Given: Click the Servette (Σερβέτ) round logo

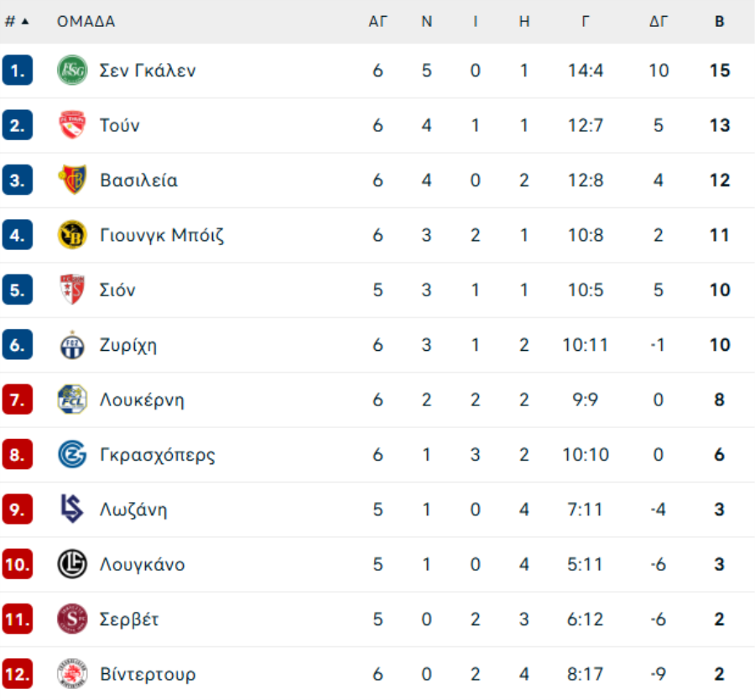Looking at the screenshot, I should [72, 619].
